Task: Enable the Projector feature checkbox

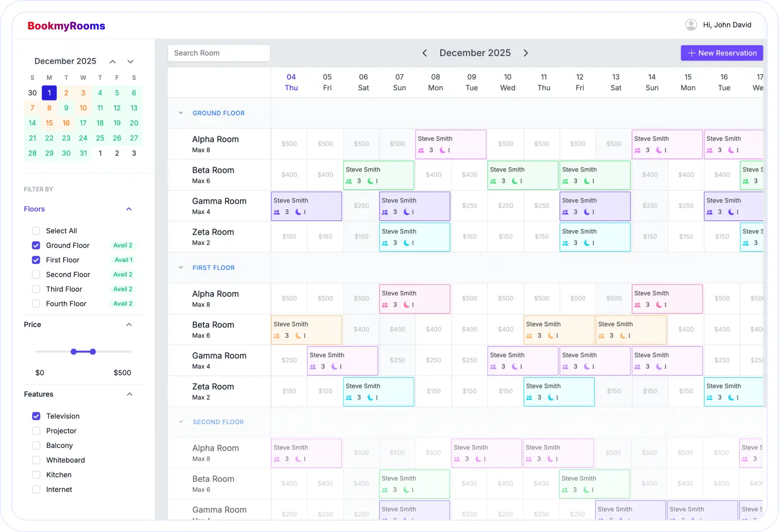Action: coord(36,431)
